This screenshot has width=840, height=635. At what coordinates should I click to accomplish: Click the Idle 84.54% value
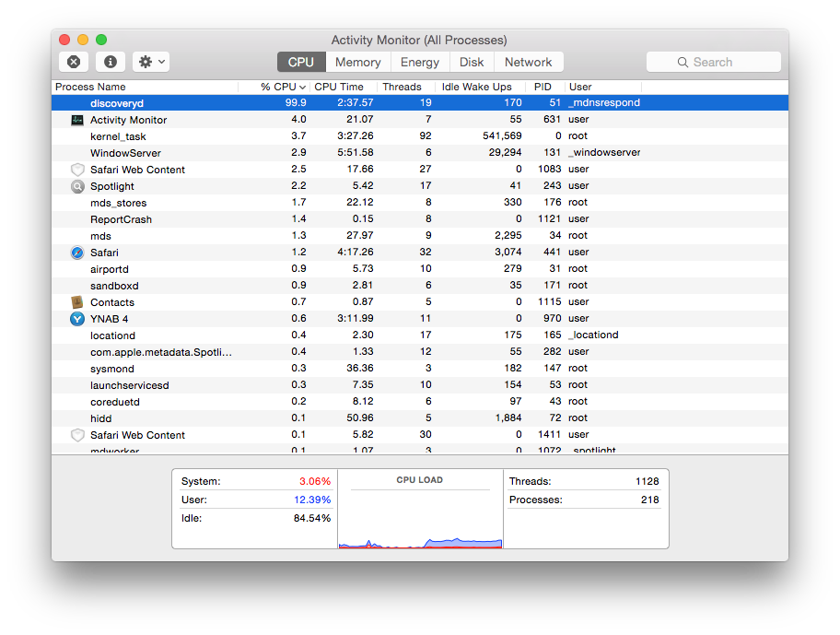click(x=312, y=519)
